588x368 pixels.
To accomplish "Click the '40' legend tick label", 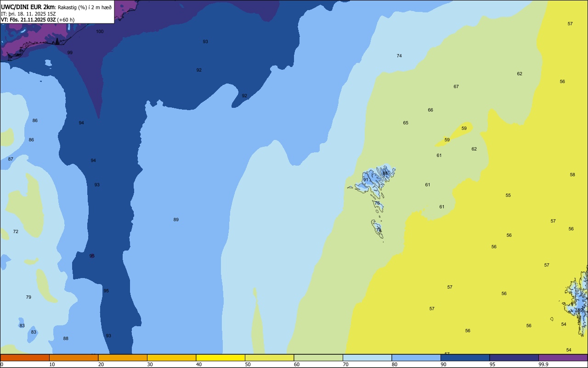I will tap(199, 364).
